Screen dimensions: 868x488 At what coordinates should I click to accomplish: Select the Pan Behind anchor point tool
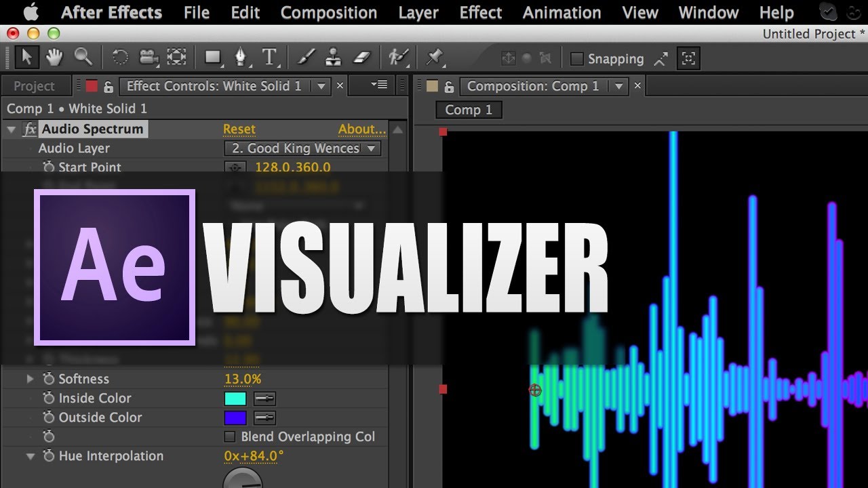[x=176, y=58]
